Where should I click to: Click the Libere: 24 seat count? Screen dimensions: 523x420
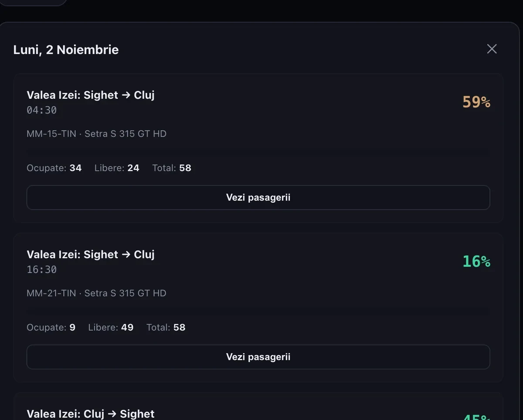point(117,168)
